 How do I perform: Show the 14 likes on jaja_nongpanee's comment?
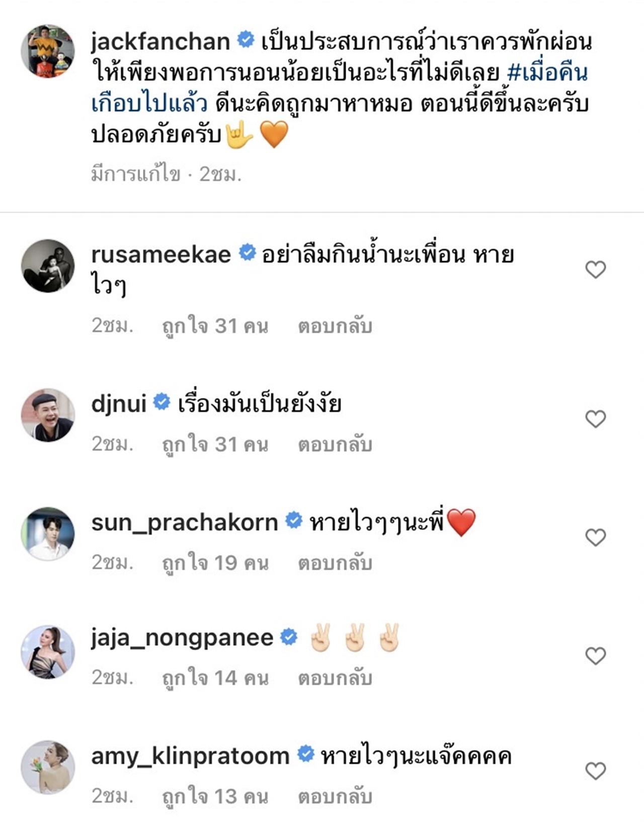[215, 678]
